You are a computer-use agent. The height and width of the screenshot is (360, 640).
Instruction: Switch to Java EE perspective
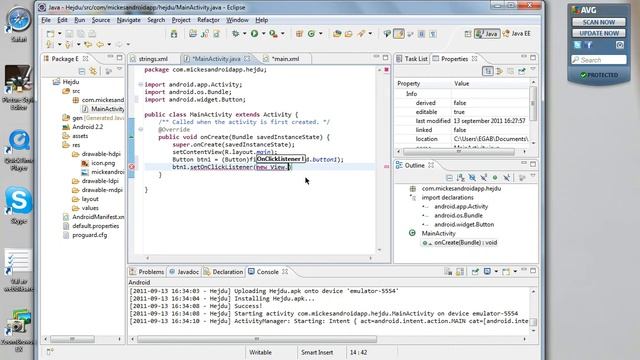(x=517, y=34)
